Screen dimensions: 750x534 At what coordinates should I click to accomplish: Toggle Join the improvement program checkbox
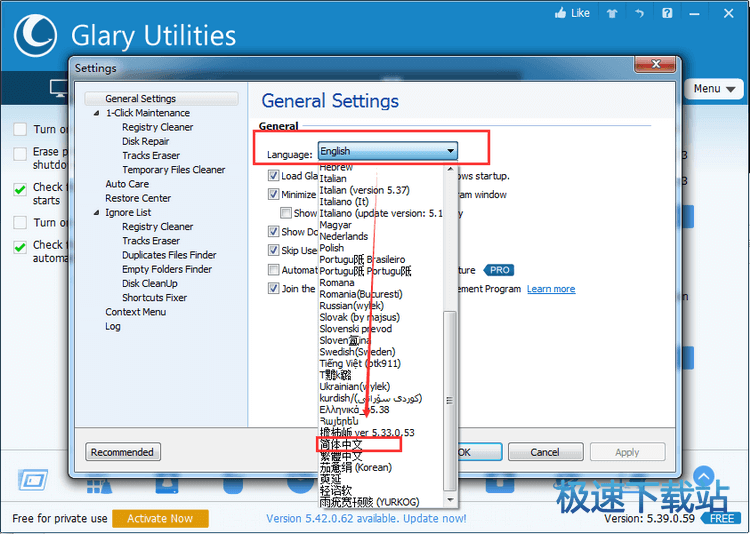[273, 289]
